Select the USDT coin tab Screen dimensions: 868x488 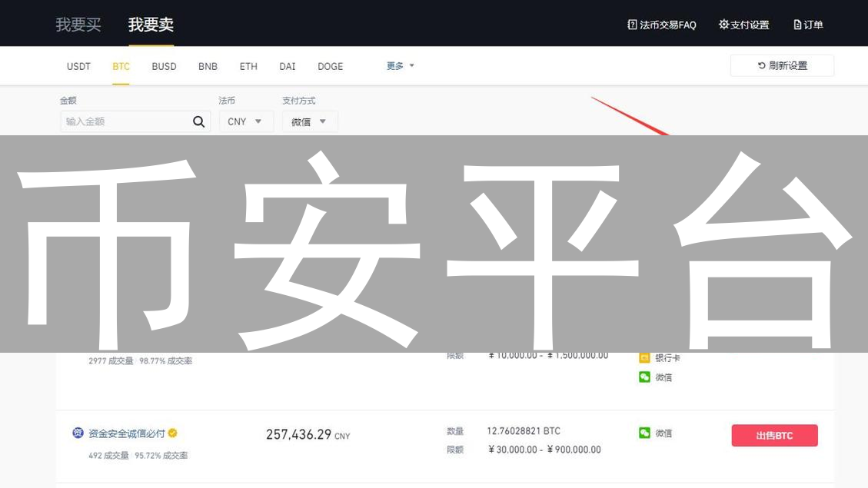[x=78, y=66]
